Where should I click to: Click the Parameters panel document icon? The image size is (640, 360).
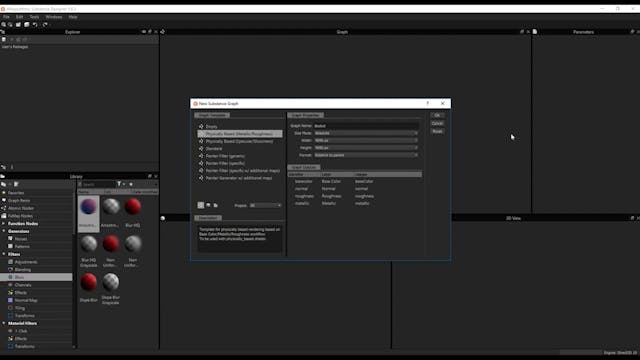(535, 32)
